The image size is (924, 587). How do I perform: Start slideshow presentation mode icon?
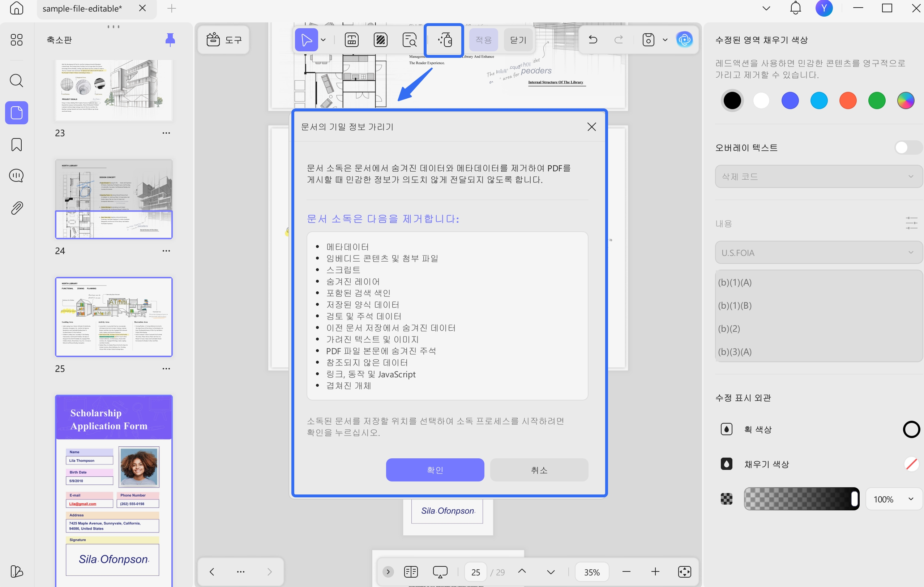pos(440,572)
